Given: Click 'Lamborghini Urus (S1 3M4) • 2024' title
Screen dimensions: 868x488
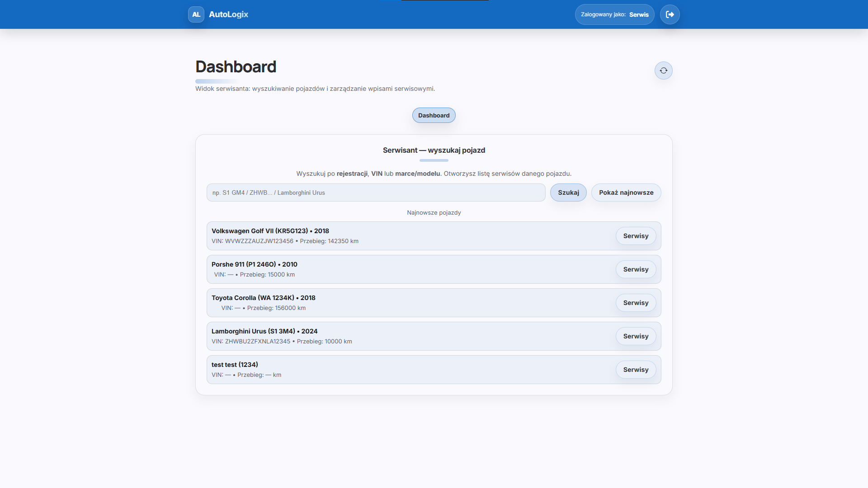Looking at the screenshot, I should (x=264, y=331).
